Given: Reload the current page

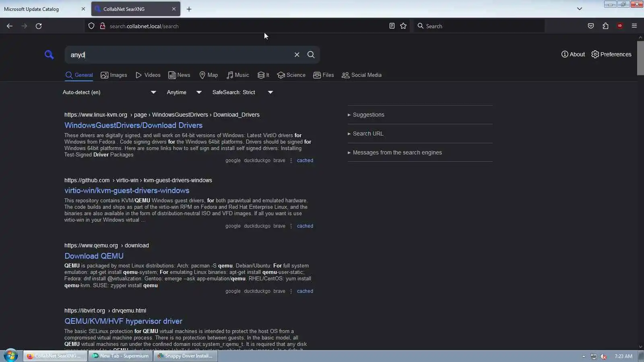Looking at the screenshot, I should (39, 26).
